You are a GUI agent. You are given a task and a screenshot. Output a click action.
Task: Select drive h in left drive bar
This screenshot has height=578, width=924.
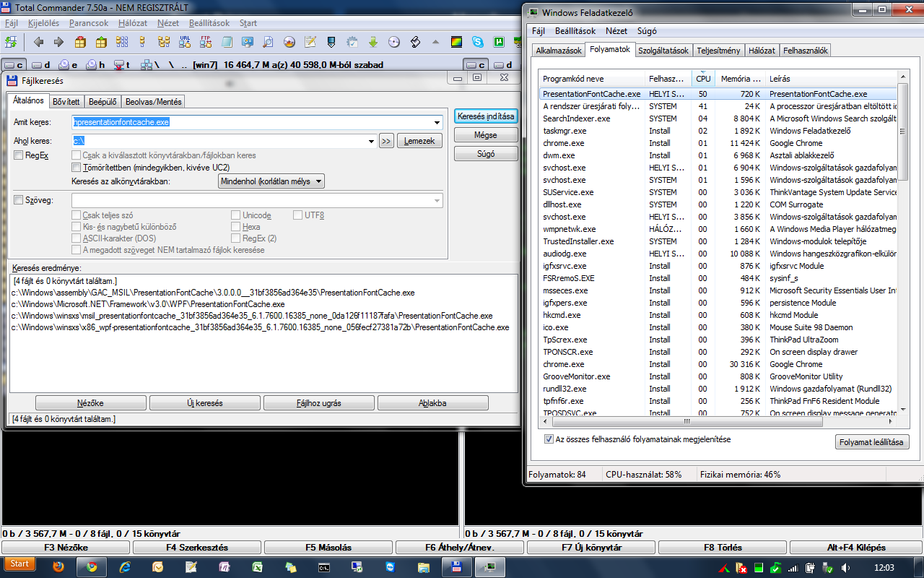(96, 64)
